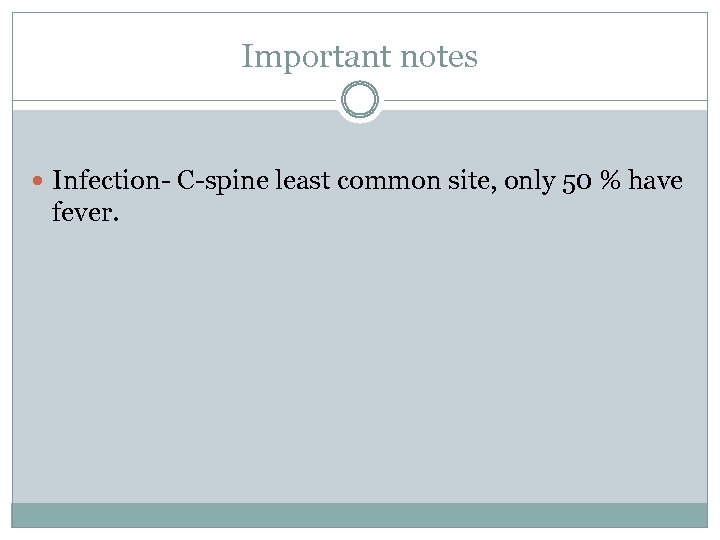The image size is (720, 540).
Task: Click the word "fever." on the second line
Action: (x=85, y=211)
